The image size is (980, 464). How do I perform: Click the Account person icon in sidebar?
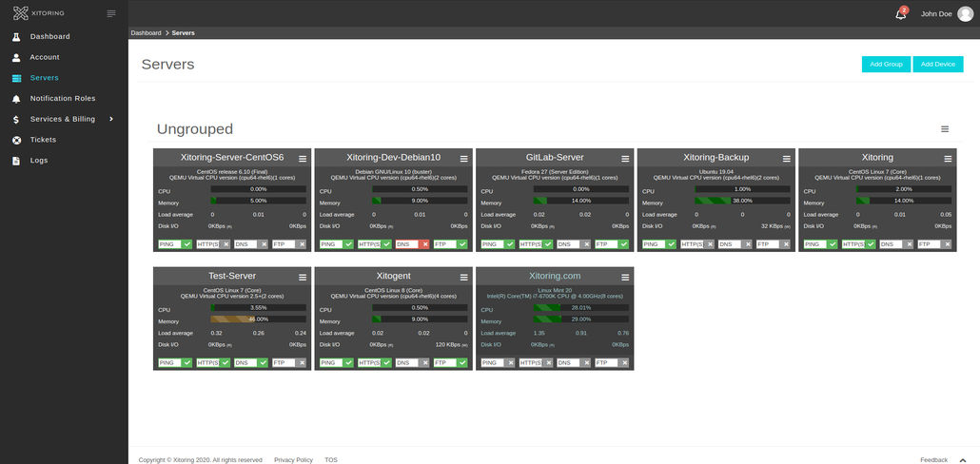pyautogui.click(x=17, y=57)
